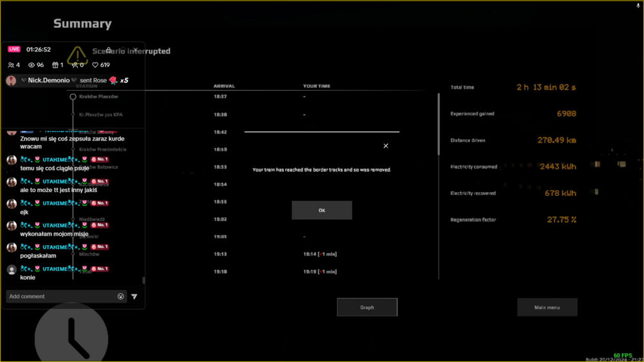Click OK in the border tracks dialog
Image resolution: width=644 pixels, height=362 pixels.
coord(321,210)
